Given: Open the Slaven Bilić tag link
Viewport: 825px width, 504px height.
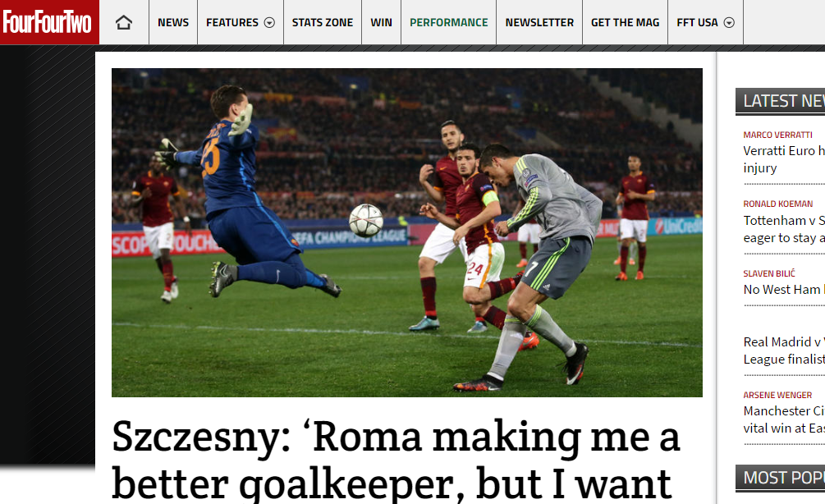Looking at the screenshot, I should pos(768,273).
